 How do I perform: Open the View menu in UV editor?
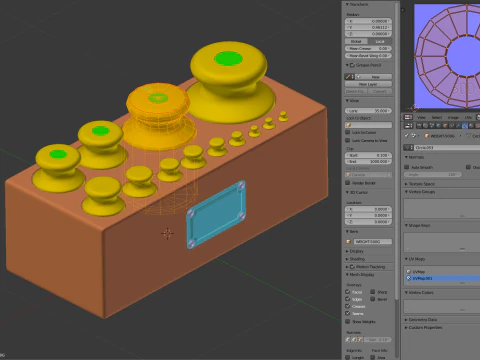(x=421, y=117)
